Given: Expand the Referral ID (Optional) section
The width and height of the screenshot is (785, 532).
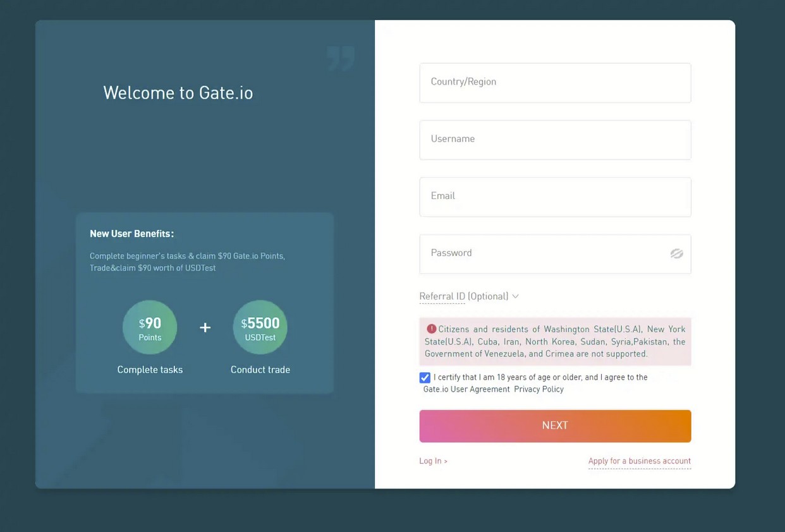Looking at the screenshot, I should pos(463,296).
